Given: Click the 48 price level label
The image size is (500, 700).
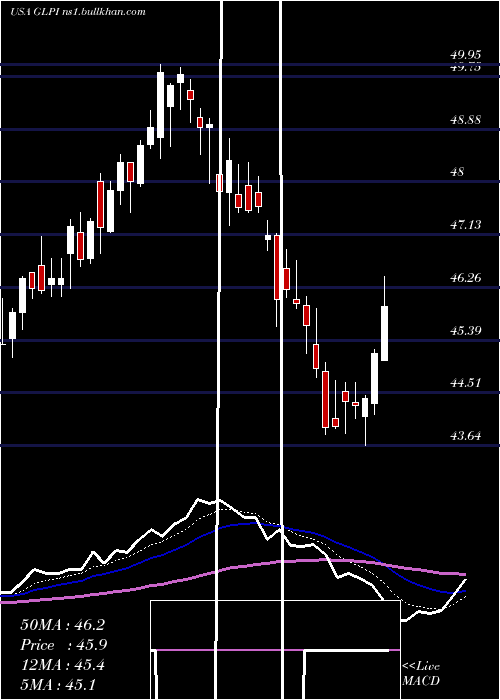Looking at the screenshot, I should click(x=458, y=172).
